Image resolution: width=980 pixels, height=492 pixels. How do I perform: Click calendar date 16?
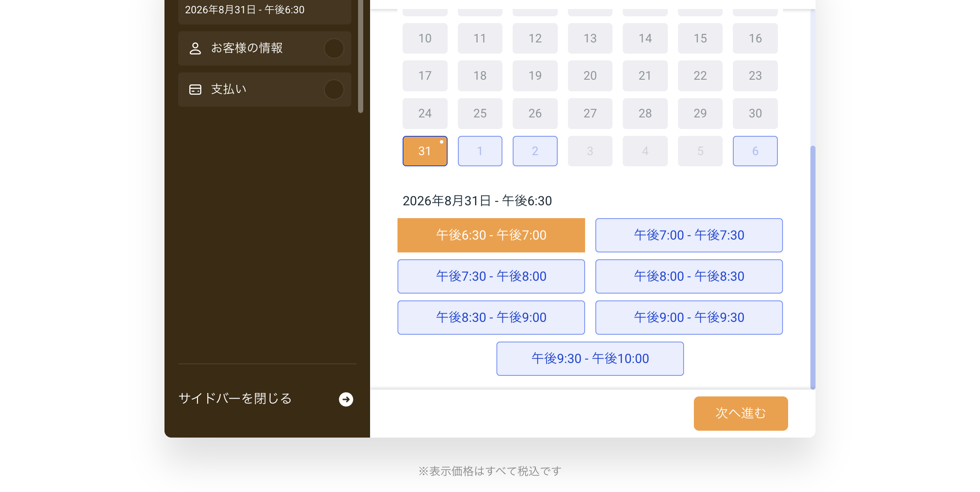(x=755, y=38)
